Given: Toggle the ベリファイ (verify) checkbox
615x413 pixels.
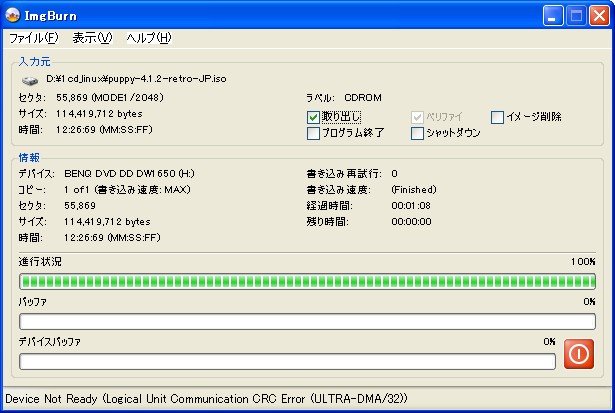Looking at the screenshot, I should point(417,117).
